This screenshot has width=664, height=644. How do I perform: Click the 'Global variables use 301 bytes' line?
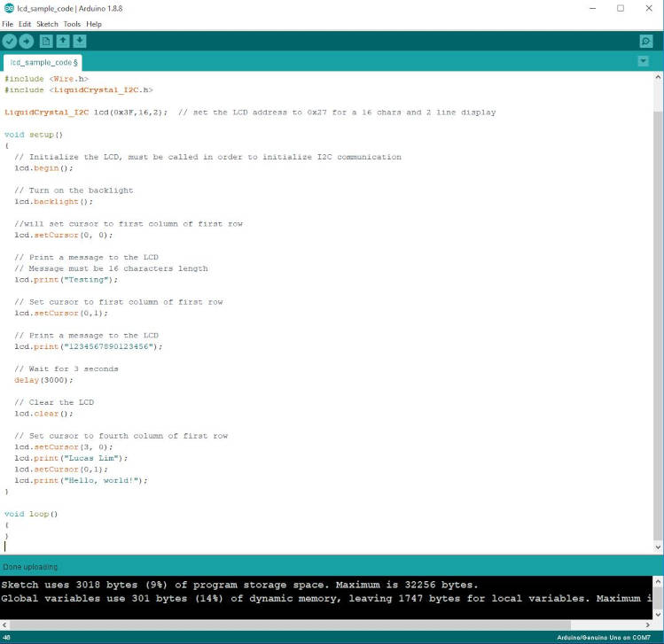pyautogui.click(x=326, y=598)
